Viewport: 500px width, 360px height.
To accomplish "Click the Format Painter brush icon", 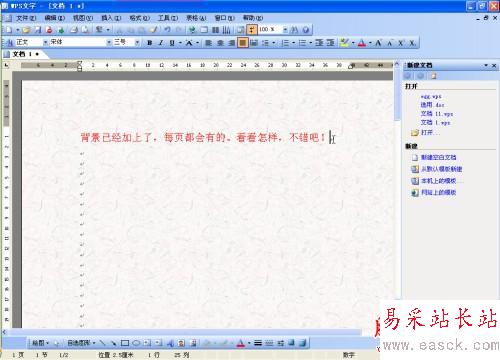I will click(x=153, y=30).
